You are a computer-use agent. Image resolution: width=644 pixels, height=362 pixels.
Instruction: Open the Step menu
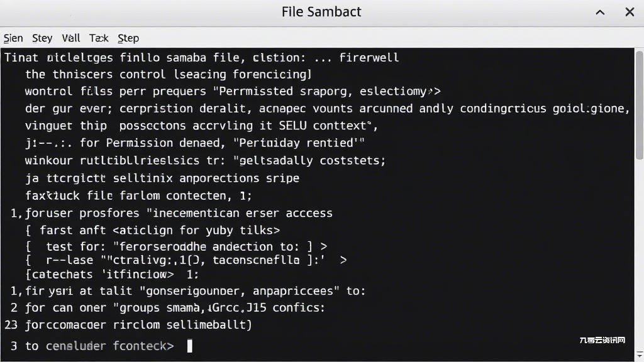[x=128, y=38]
